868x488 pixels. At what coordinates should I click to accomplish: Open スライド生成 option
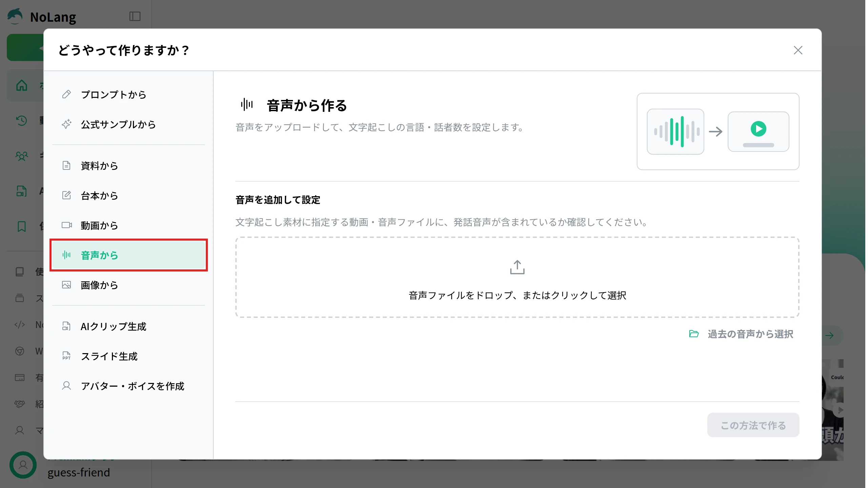click(x=129, y=356)
